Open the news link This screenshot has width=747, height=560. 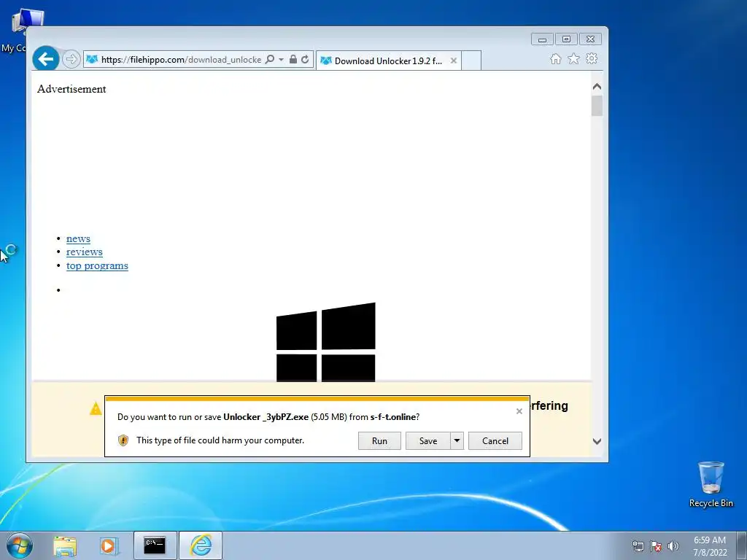78,238
